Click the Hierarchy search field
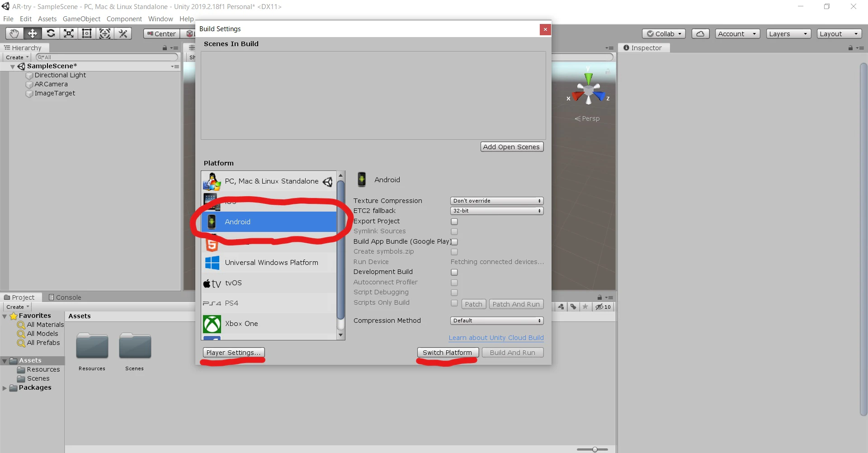The image size is (868, 453). (x=107, y=57)
